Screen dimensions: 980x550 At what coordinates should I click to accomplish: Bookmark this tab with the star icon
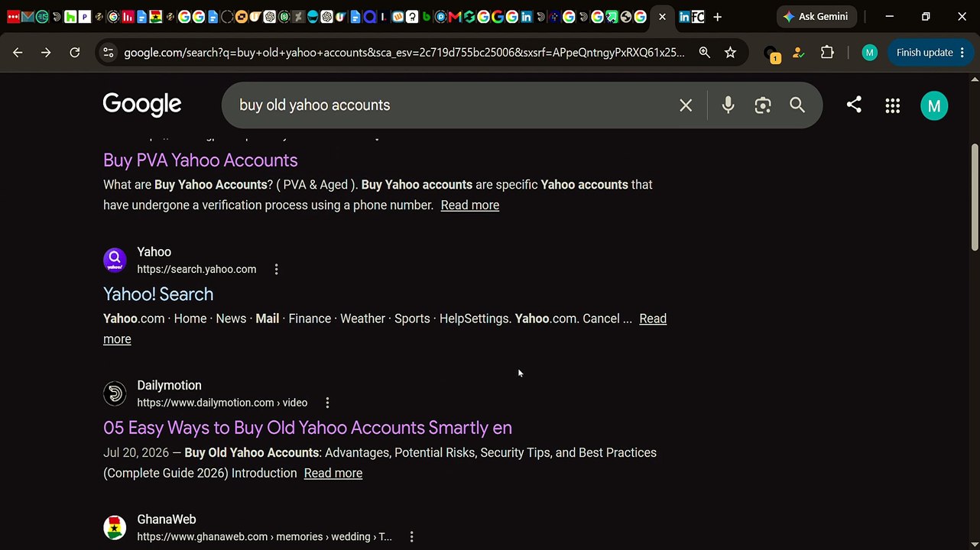[x=730, y=53]
